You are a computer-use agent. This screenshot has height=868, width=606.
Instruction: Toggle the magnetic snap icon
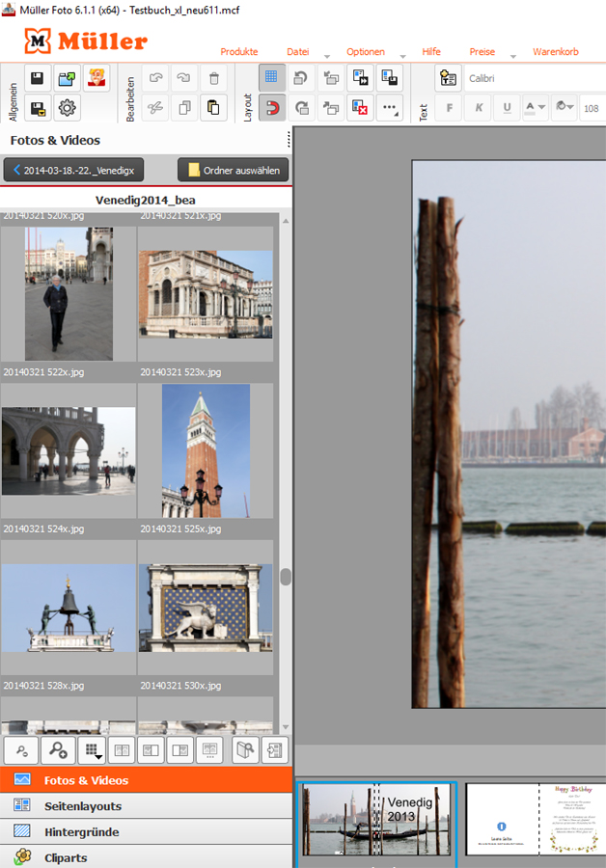click(272, 108)
